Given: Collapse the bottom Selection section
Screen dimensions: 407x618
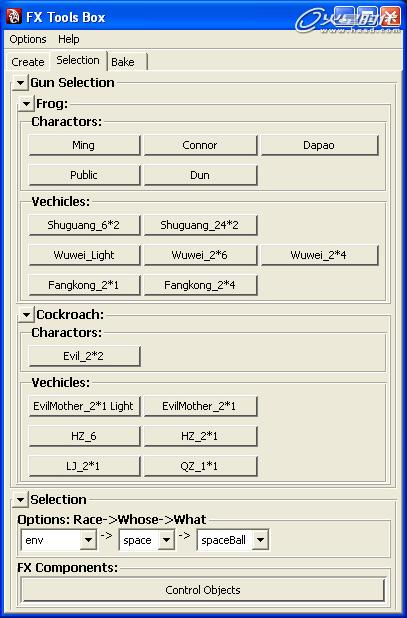Looking at the screenshot, I should point(20,500).
